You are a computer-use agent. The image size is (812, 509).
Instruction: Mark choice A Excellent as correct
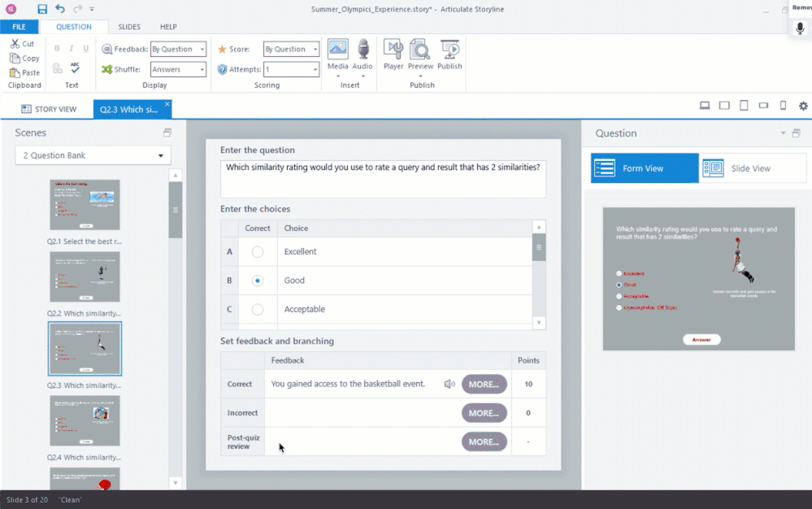pos(258,252)
